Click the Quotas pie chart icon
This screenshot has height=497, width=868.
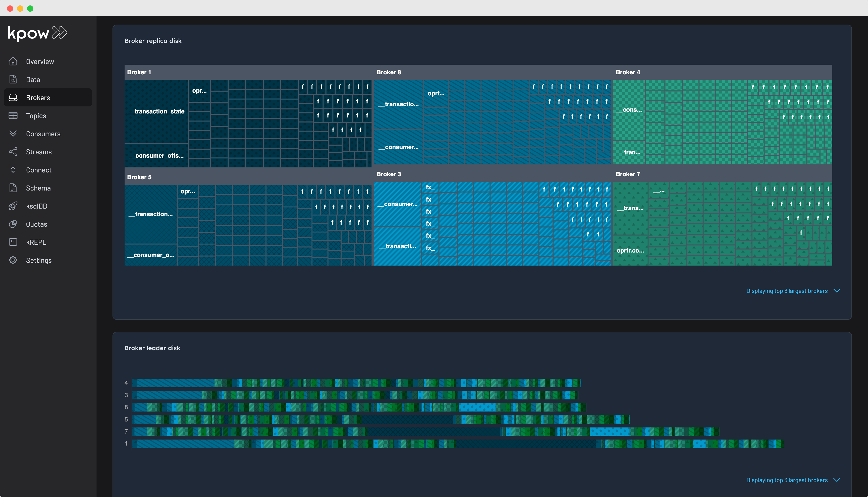click(x=13, y=224)
